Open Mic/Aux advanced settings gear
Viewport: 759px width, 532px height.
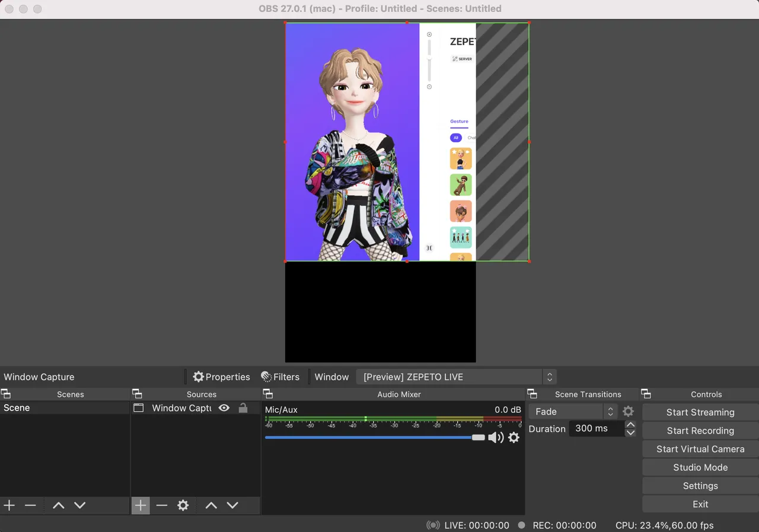click(x=514, y=438)
